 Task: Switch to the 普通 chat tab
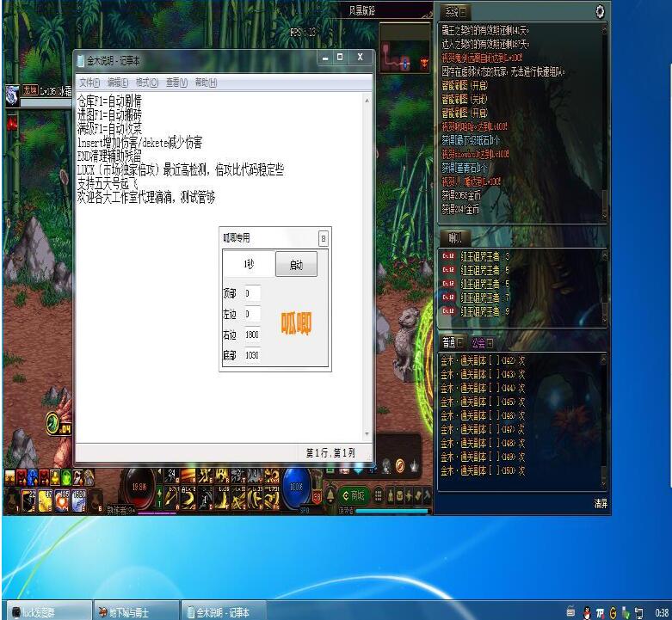[453, 342]
